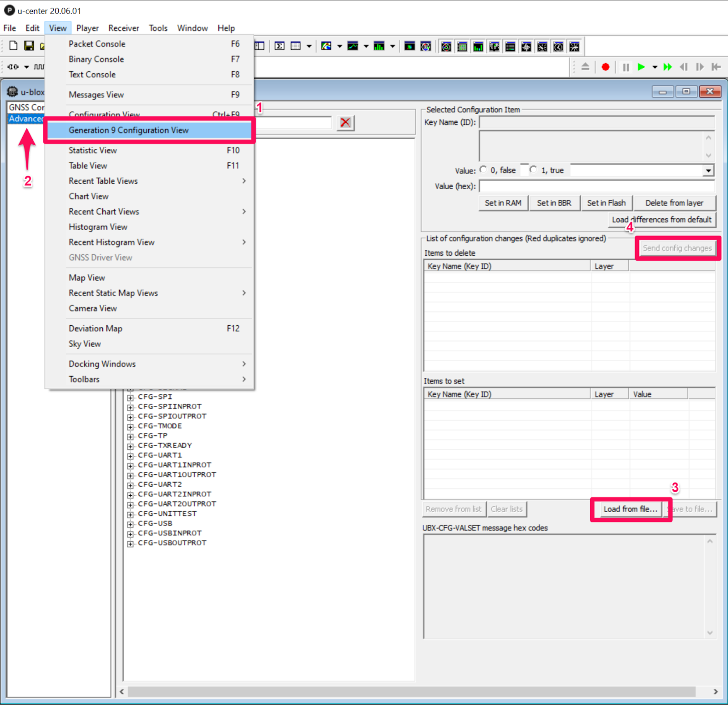
Task: Click the red X clear filter icon
Action: (x=345, y=122)
